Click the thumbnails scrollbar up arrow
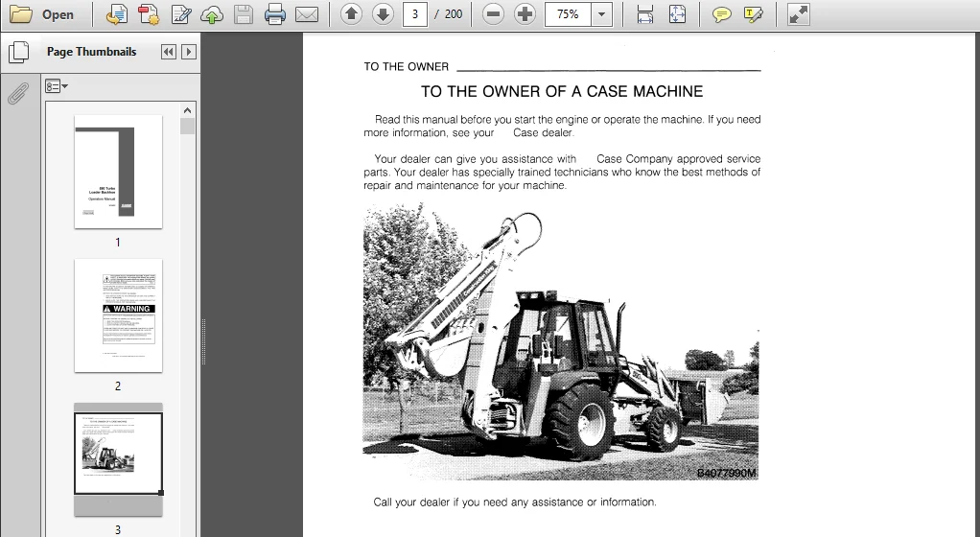The width and height of the screenshot is (980, 537). coord(188,110)
